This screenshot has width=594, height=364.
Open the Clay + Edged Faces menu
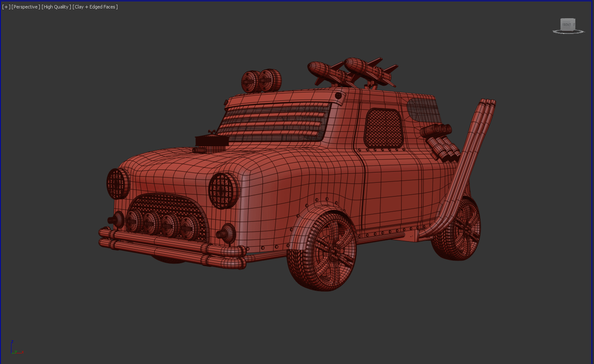point(95,7)
